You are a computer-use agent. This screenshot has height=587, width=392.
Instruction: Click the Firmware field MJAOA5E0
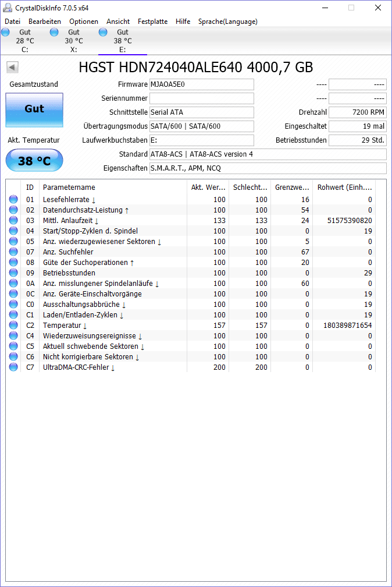(202, 84)
